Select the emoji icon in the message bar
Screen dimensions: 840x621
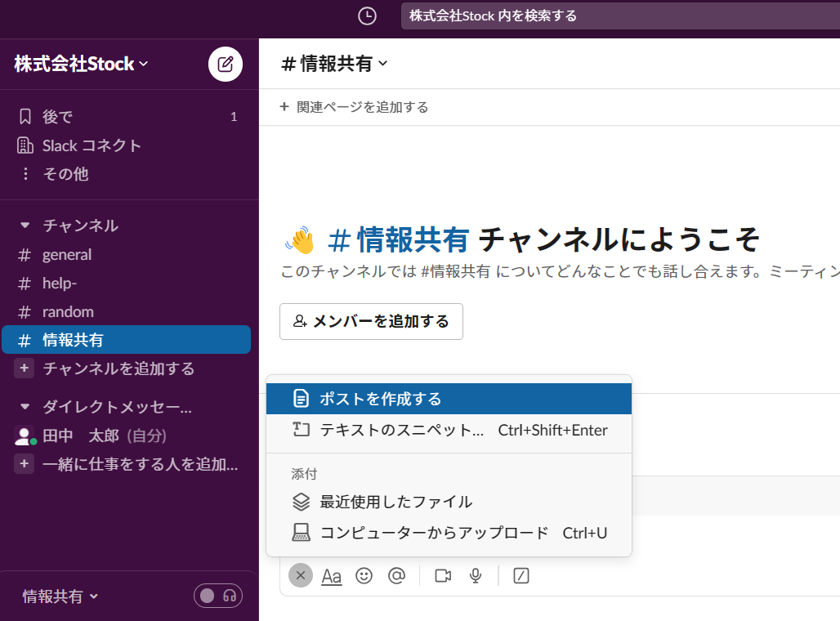tap(364, 575)
